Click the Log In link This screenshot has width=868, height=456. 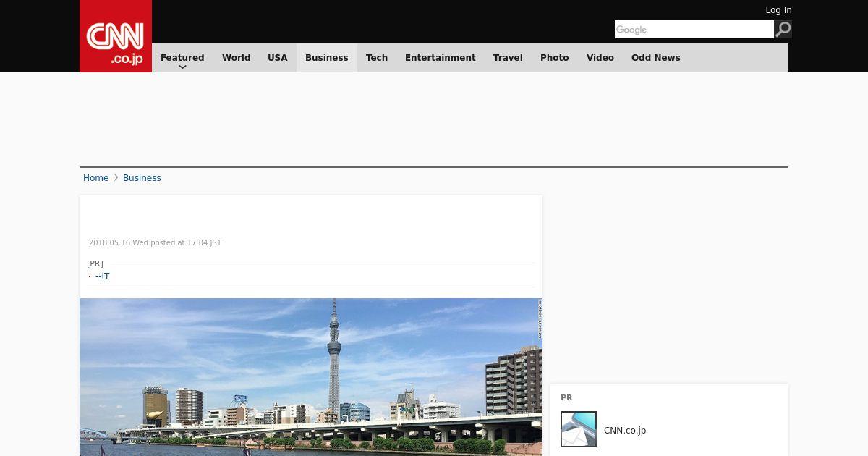[x=778, y=10]
